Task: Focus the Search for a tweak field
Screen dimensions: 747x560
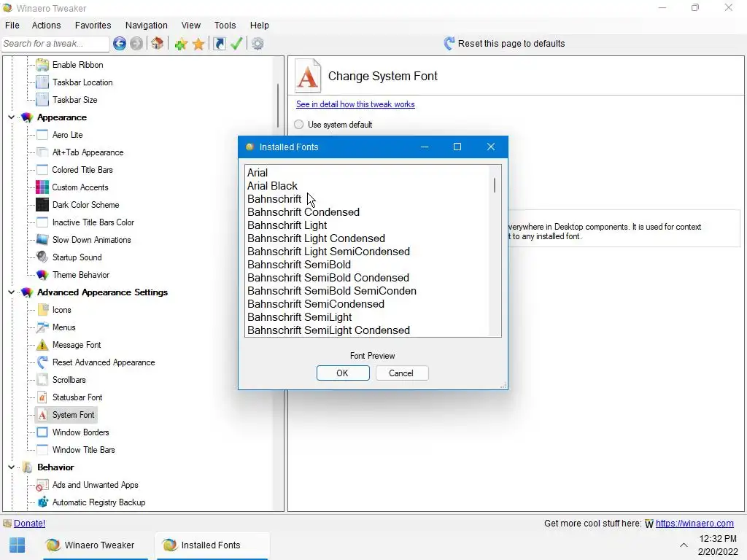Action: 55,44
